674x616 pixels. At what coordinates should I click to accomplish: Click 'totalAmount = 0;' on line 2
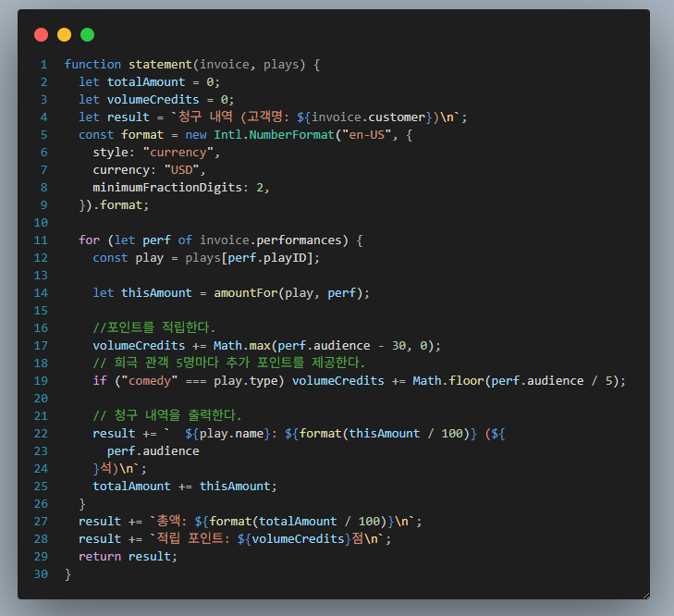coord(164,82)
